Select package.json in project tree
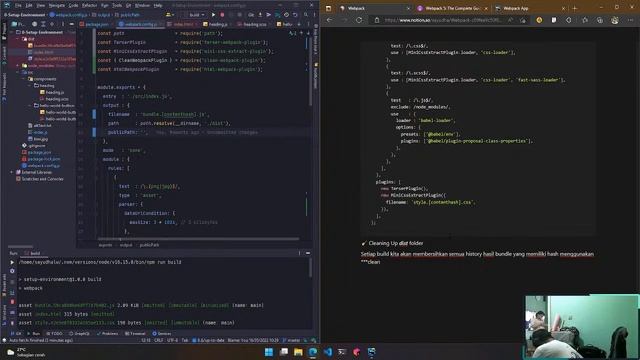 click(x=37, y=152)
